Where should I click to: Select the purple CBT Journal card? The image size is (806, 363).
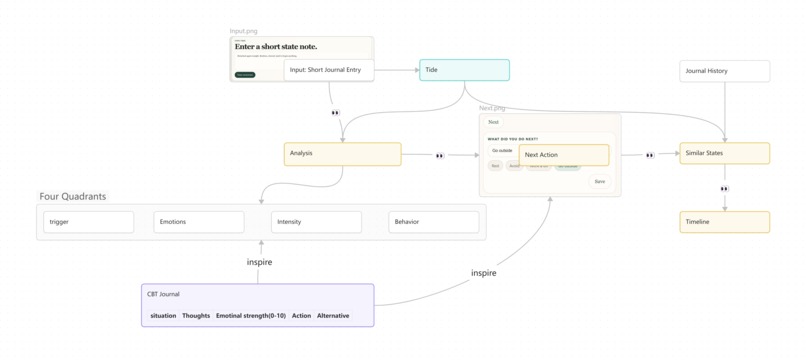click(x=258, y=305)
